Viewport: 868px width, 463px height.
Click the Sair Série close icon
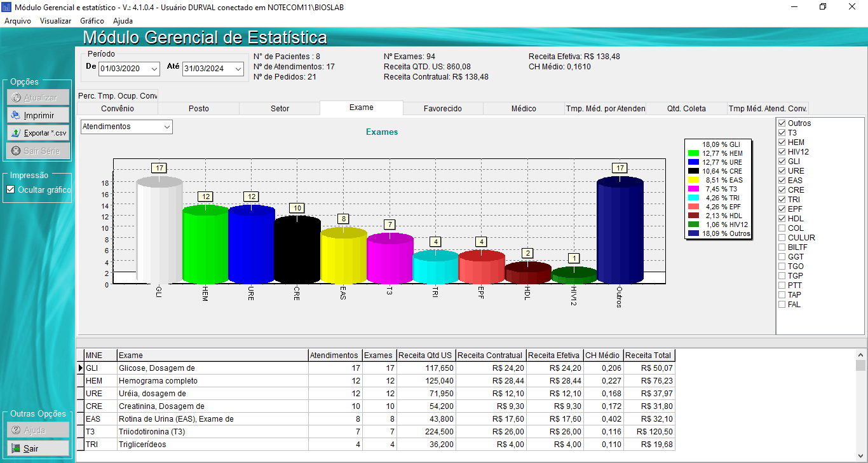tap(16, 151)
